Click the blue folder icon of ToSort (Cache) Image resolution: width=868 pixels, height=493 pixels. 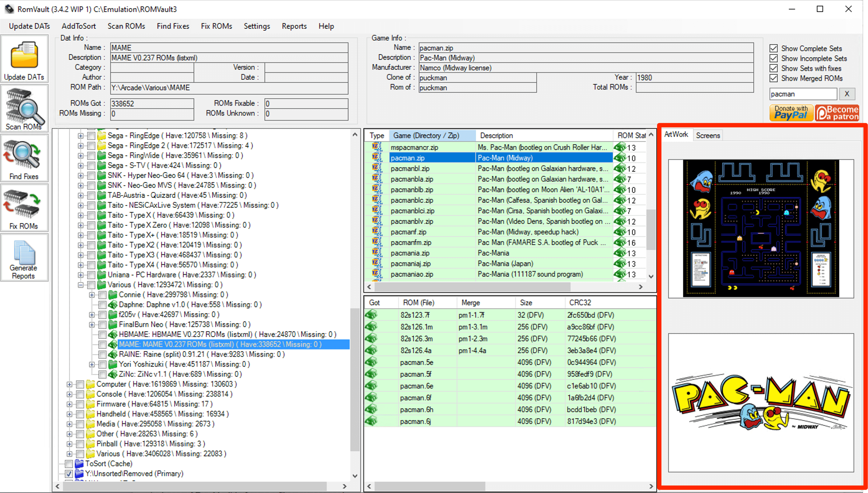[79, 463]
